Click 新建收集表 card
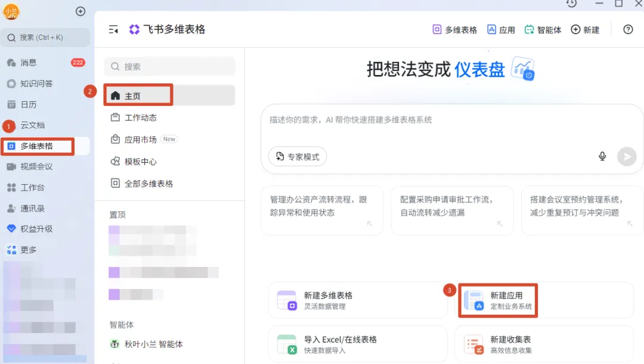 pos(544,344)
